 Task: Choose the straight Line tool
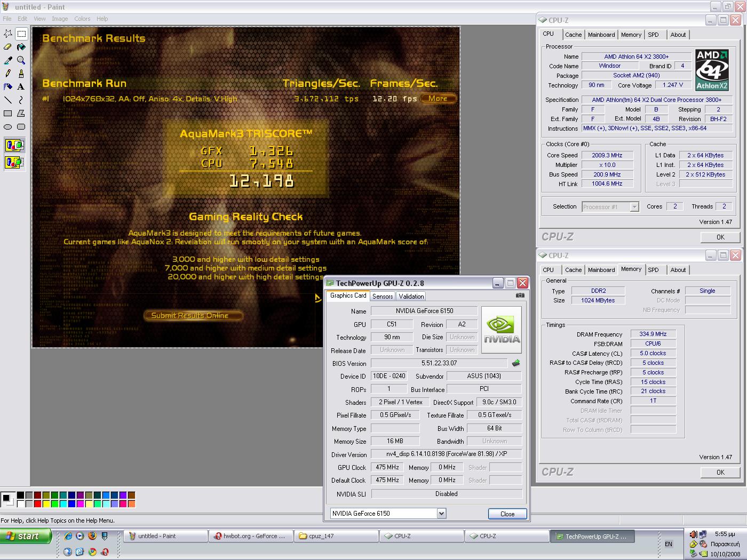pos(8,100)
